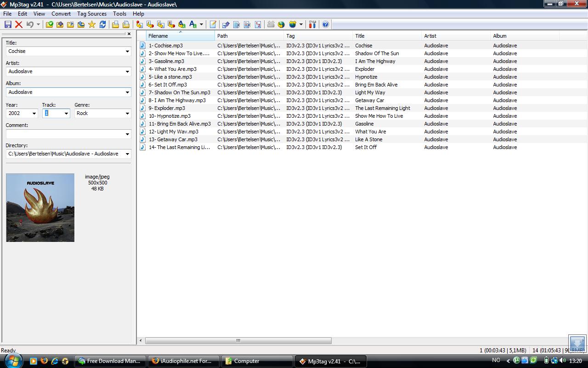Image resolution: width=588 pixels, height=368 pixels.
Task: Open Actions with the blue Aa icon
Action: [x=192, y=24]
